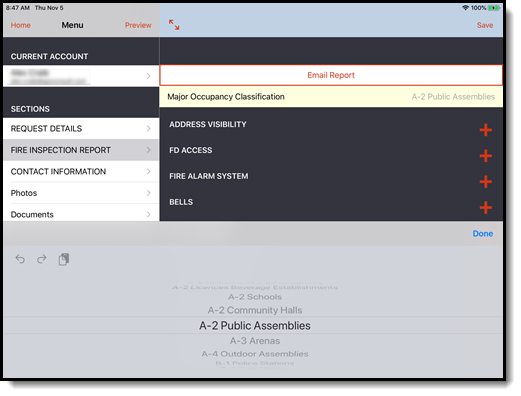Viewport: 521px width, 396px height.
Task: Tap selected A-2 Public Assemblies picker row
Action: coord(255,325)
